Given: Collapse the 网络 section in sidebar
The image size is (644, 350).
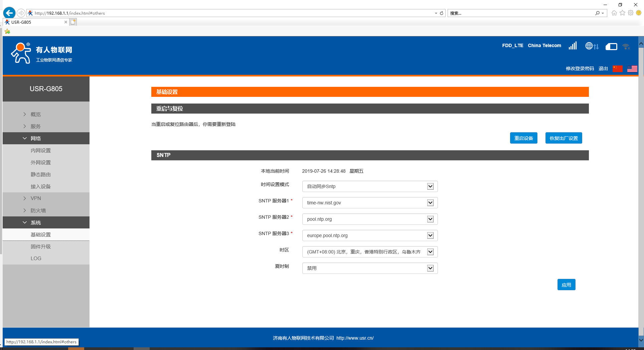Looking at the screenshot, I should [36, 138].
